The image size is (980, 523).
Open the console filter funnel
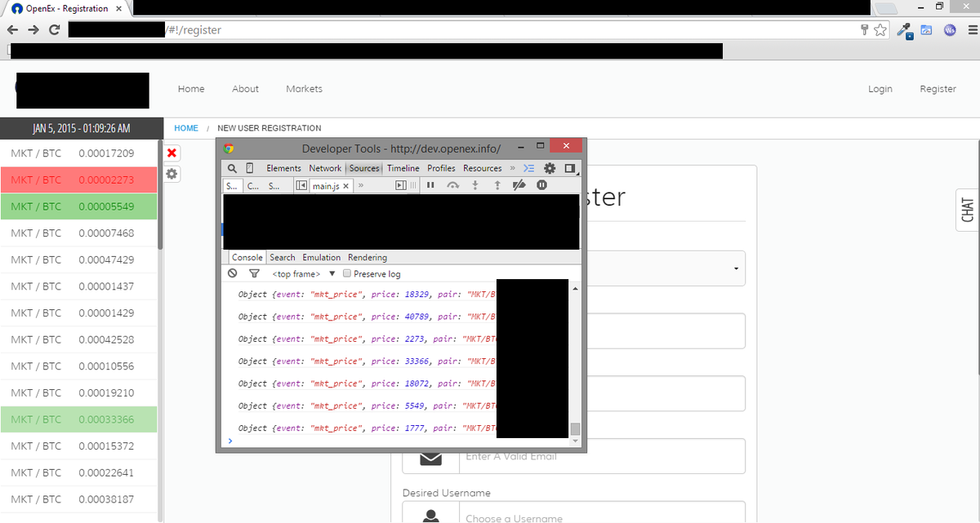254,274
